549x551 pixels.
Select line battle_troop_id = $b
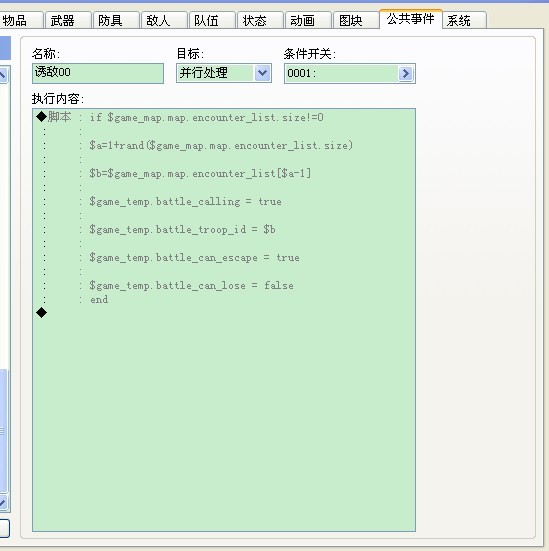pos(224,229)
